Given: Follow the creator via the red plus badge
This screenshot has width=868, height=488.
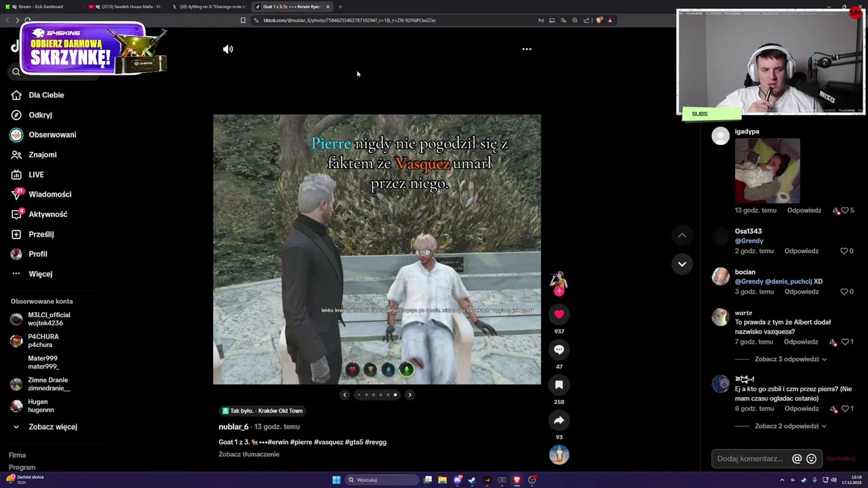Looking at the screenshot, I should pos(559,291).
